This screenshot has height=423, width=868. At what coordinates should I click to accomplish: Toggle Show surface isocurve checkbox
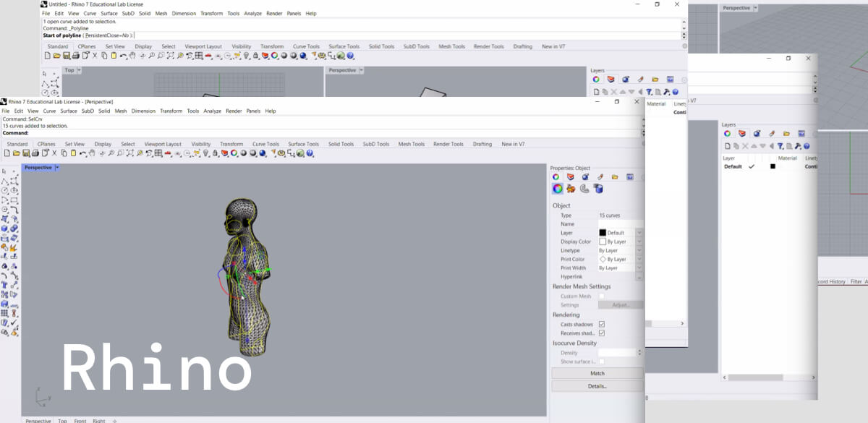[x=602, y=362]
